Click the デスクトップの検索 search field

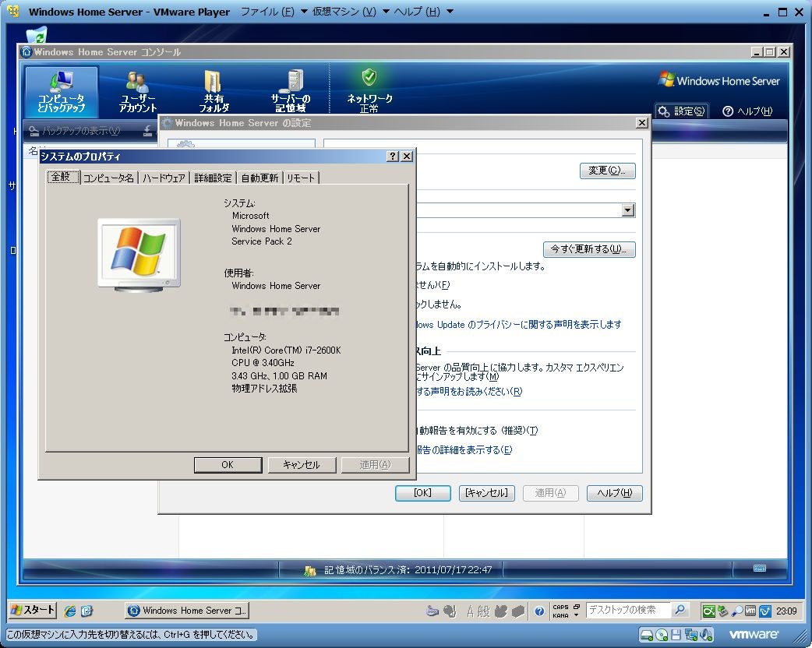pyautogui.click(x=628, y=610)
